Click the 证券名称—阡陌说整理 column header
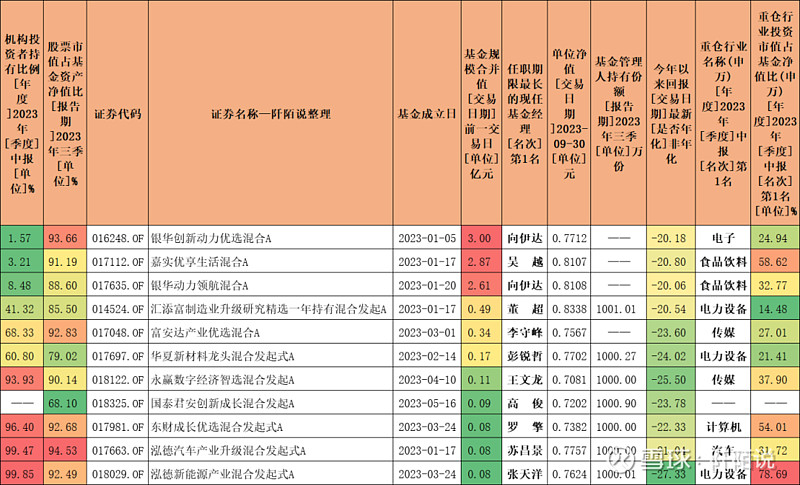The width and height of the screenshot is (800, 485). [x=271, y=114]
